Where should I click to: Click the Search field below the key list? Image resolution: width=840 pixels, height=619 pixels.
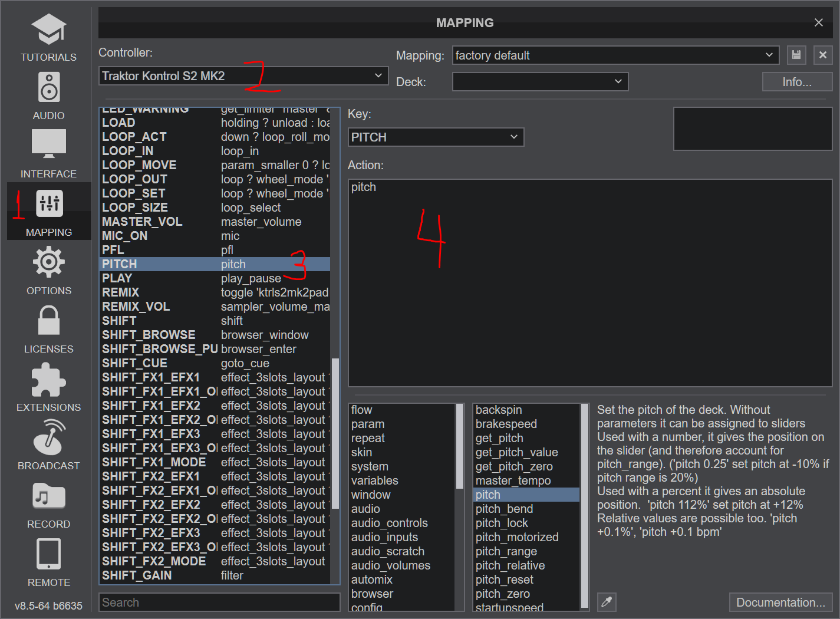219,602
